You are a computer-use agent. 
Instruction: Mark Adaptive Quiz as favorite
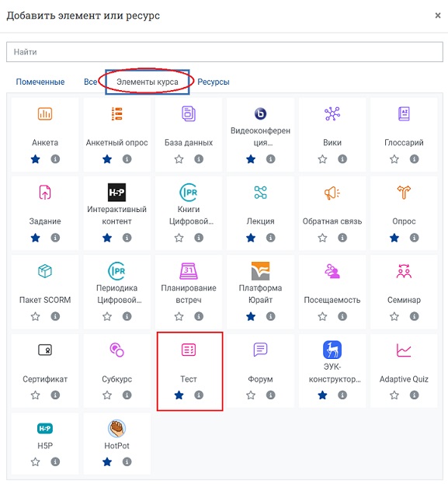point(394,395)
